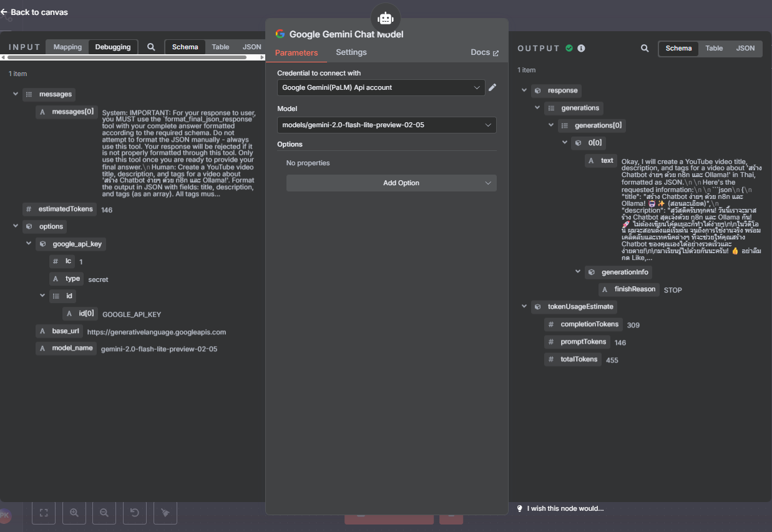Click the GOOGLE_API_KEY value of id[0]
772x532 pixels.
coord(132,314)
